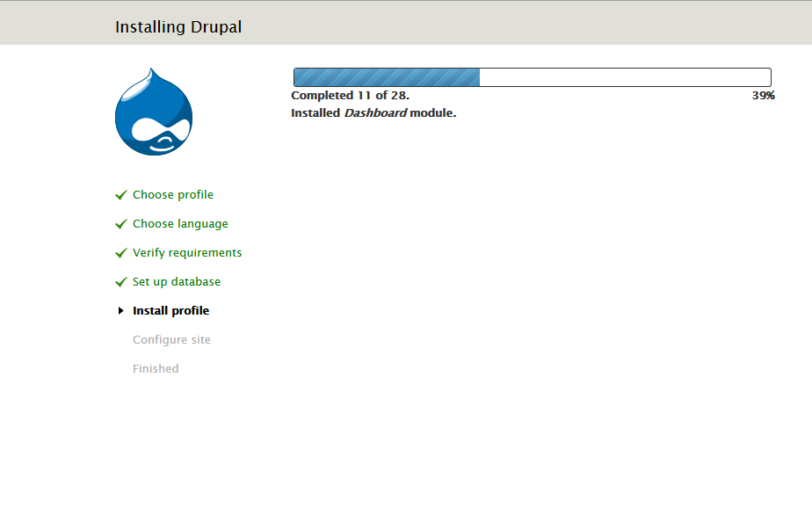Select the Configure site step
The height and width of the screenshot is (507, 812).
point(171,340)
